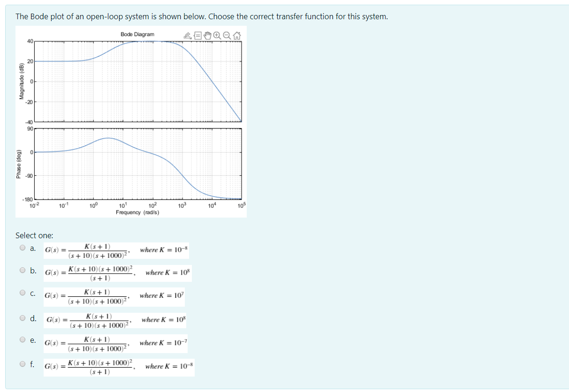
Task: Click the "Select one:" label
Action: pyautogui.click(x=34, y=235)
